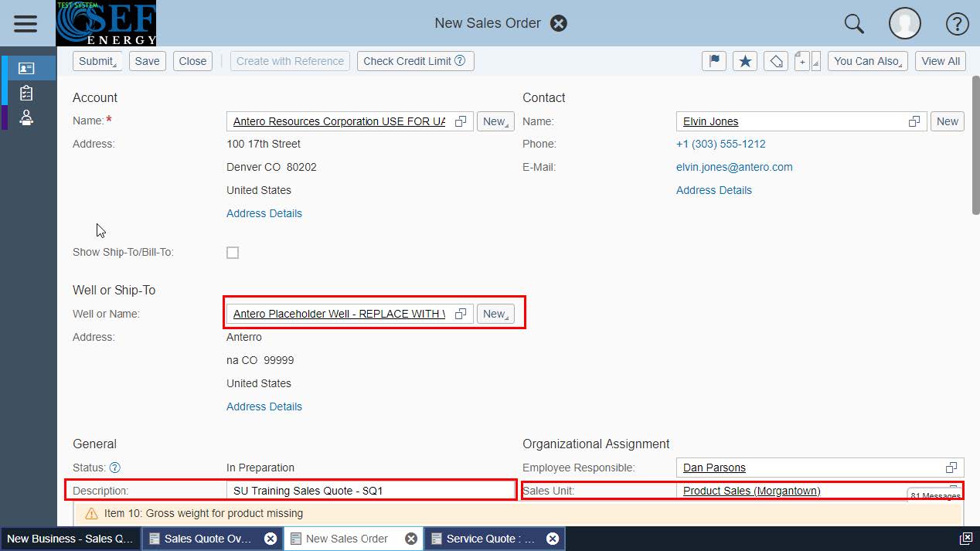This screenshot has height=551, width=980.
Task: Close the Service Quote bottom tab
Action: (x=553, y=539)
